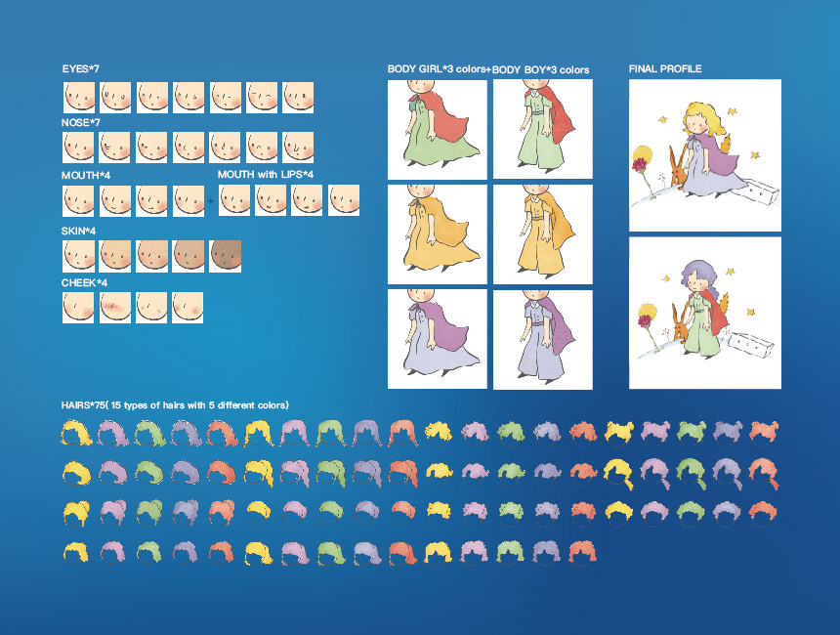Viewport: 840px width, 635px height.
Task: Select the third cheek option thumbnail
Action: point(151,308)
